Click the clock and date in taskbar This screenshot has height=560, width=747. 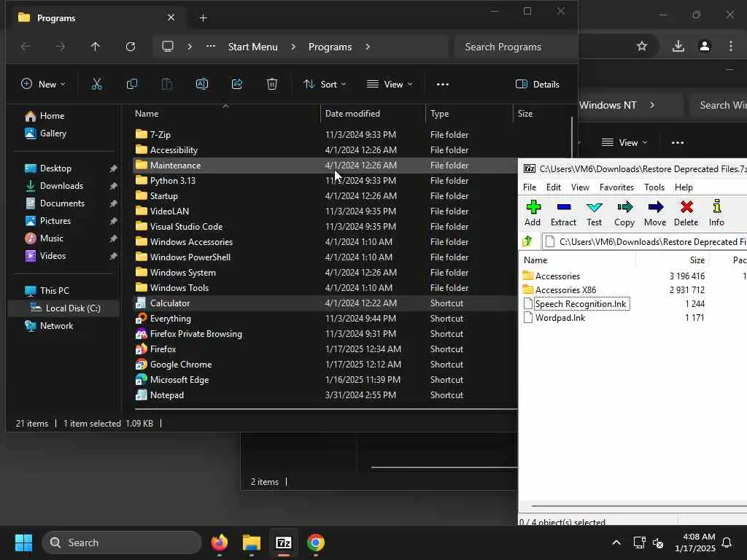point(695,542)
